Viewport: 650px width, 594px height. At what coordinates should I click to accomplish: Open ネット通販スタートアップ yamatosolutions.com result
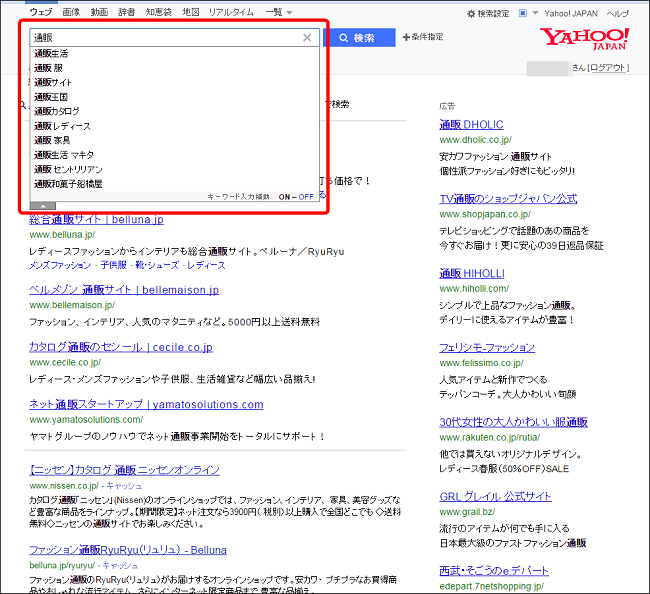click(146, 405)
